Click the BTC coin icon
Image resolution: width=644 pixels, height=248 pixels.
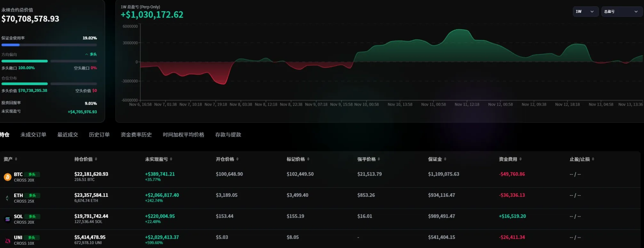(x=7, y=177)
